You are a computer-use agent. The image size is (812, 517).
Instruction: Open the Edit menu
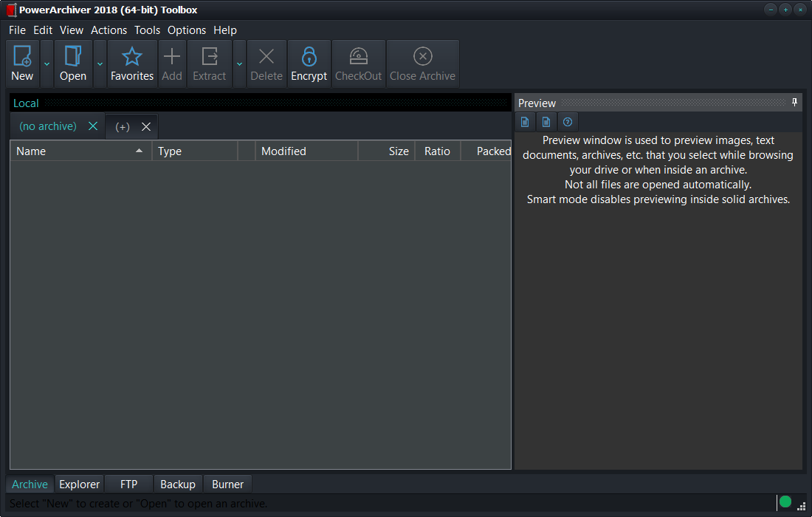[43, 30]
